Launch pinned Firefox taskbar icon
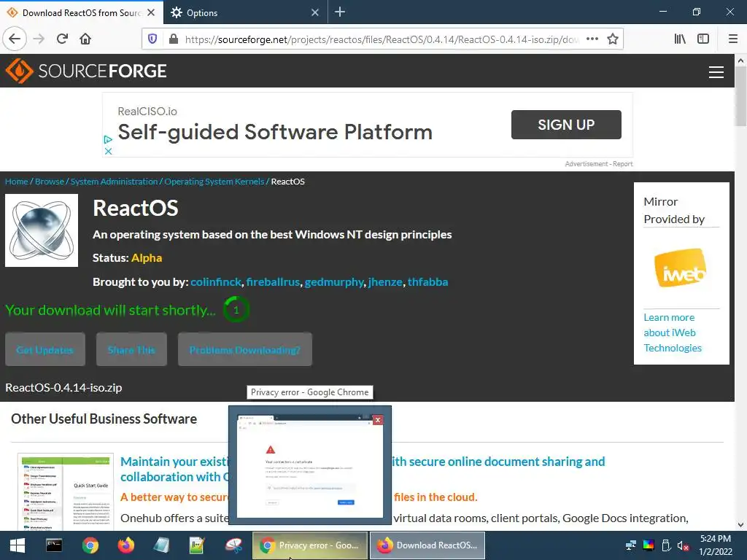The image size is (747, 560). pyautogui.click(x=125, y=545)
